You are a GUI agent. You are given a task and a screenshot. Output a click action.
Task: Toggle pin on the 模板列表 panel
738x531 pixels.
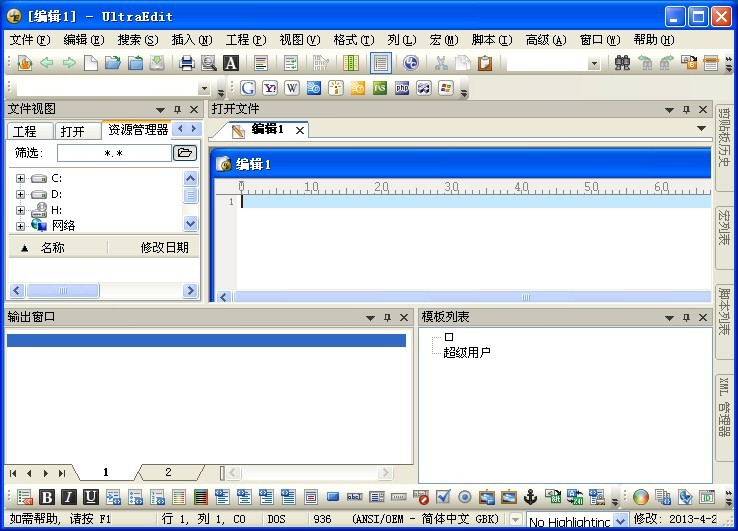(688, 317)
